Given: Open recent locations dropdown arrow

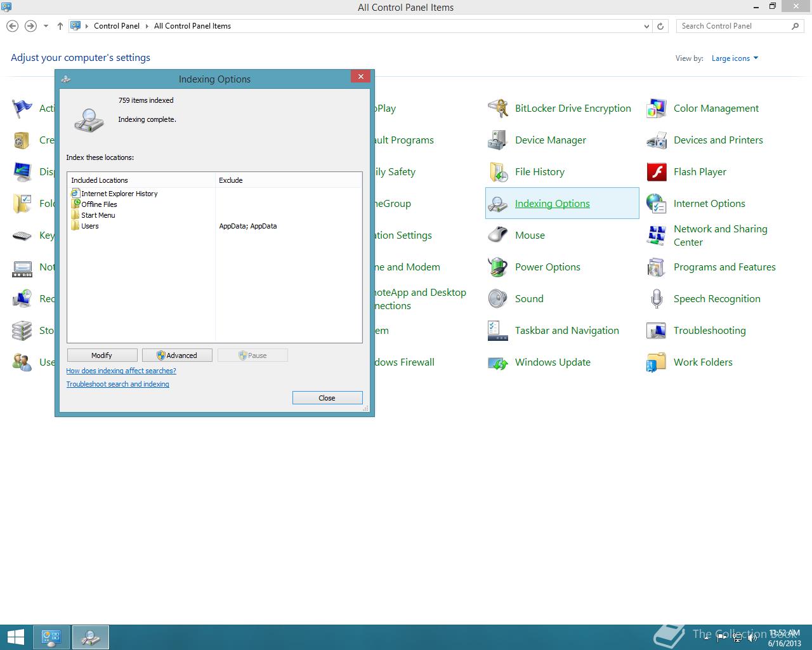Looking at the screenshot, I should [x=46, y=26].
